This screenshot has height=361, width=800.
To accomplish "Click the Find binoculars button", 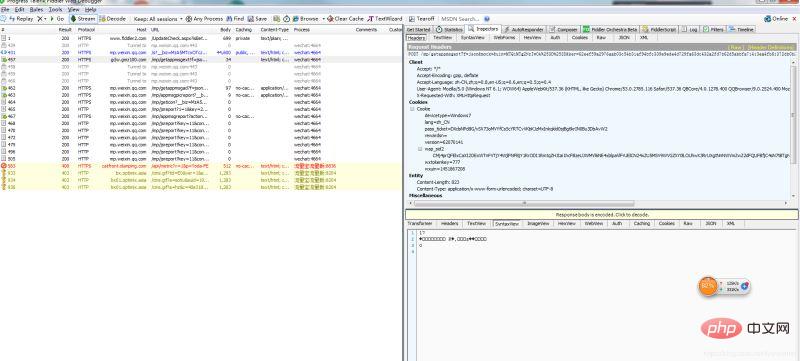I will point(236,19).
